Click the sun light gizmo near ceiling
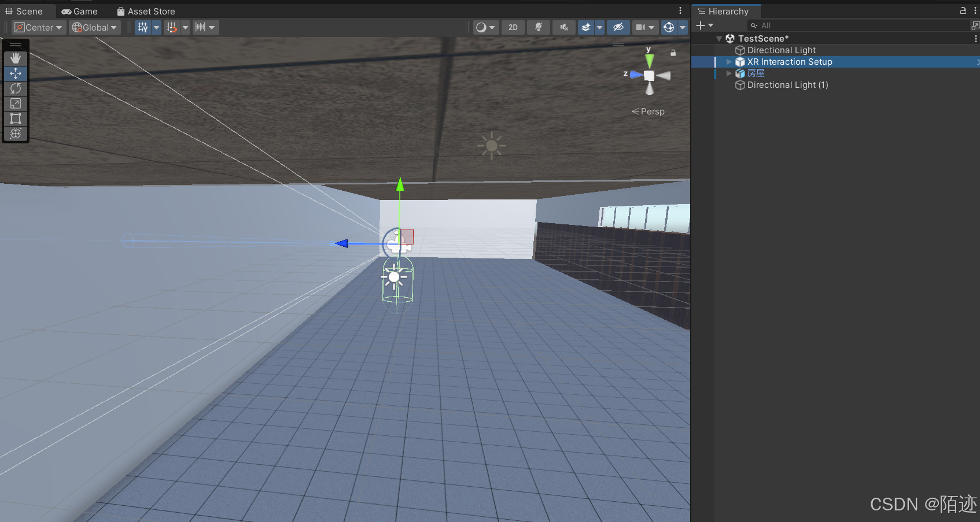The image size is (980, 522). tap(492, 146)
